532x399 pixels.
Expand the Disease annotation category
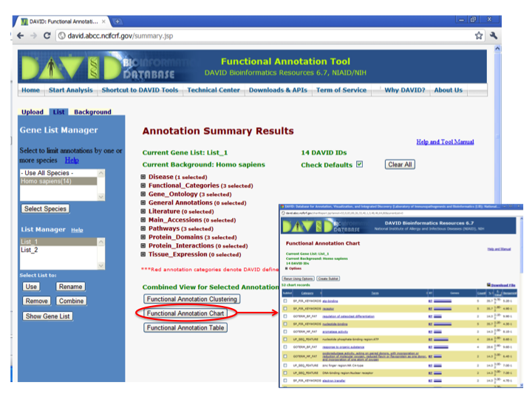tap(143, 177)
